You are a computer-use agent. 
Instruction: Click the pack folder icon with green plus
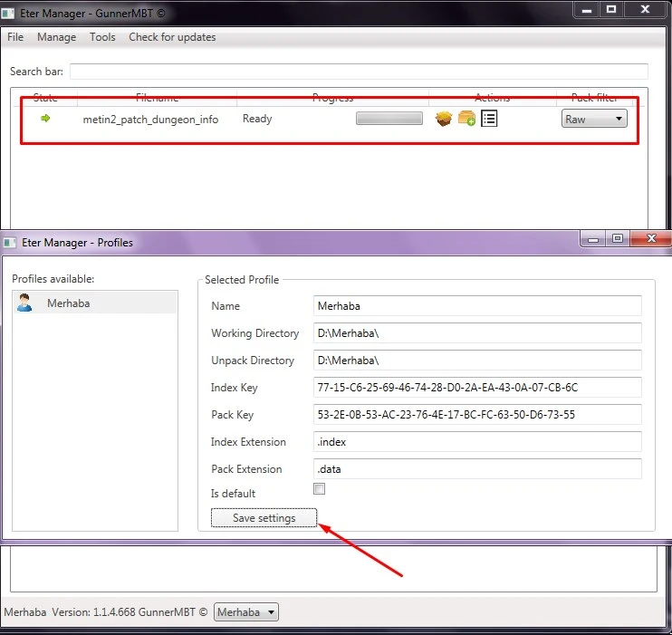click(466, 119)
